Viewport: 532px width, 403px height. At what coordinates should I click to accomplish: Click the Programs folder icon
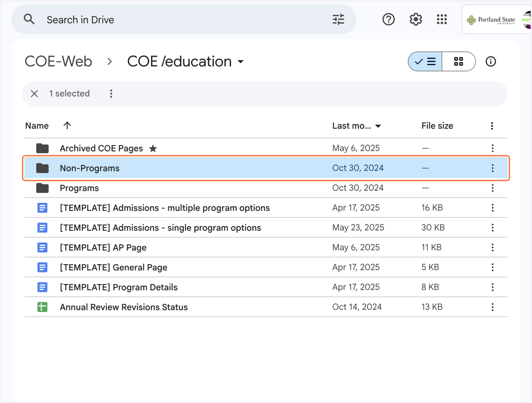point(42,188)
